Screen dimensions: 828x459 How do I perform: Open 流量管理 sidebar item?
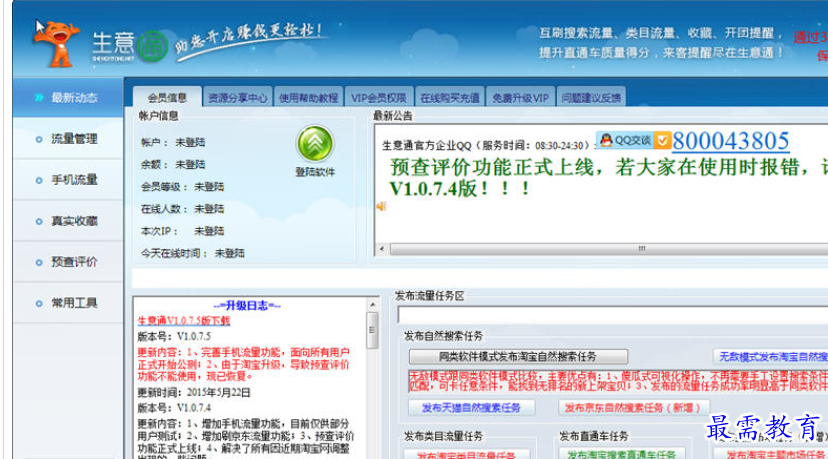point(69,139)
